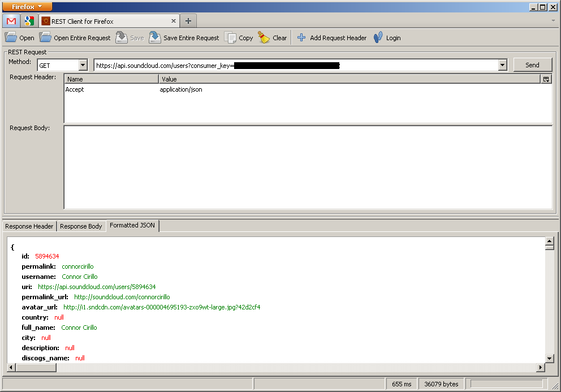Click inside the Request Body text area
The image size is (561, 392).
pyautogui.click(x=308, y=167)
